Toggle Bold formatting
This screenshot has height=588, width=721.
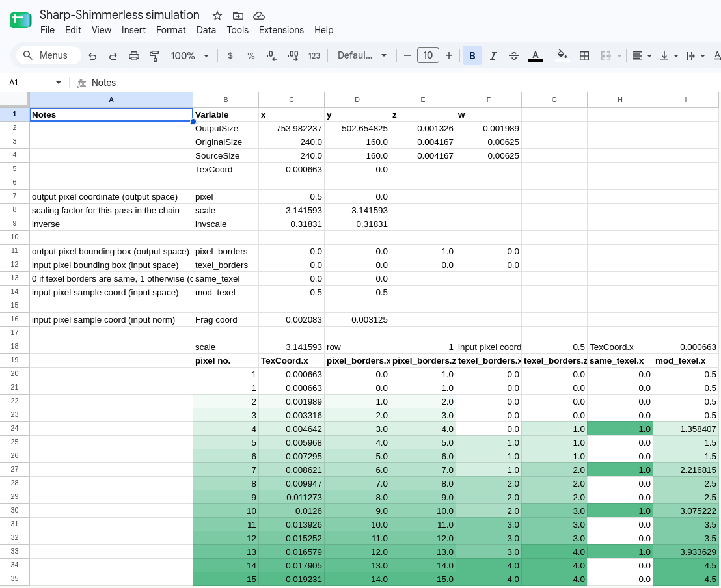pyautogui.click(x=472, y=56)
